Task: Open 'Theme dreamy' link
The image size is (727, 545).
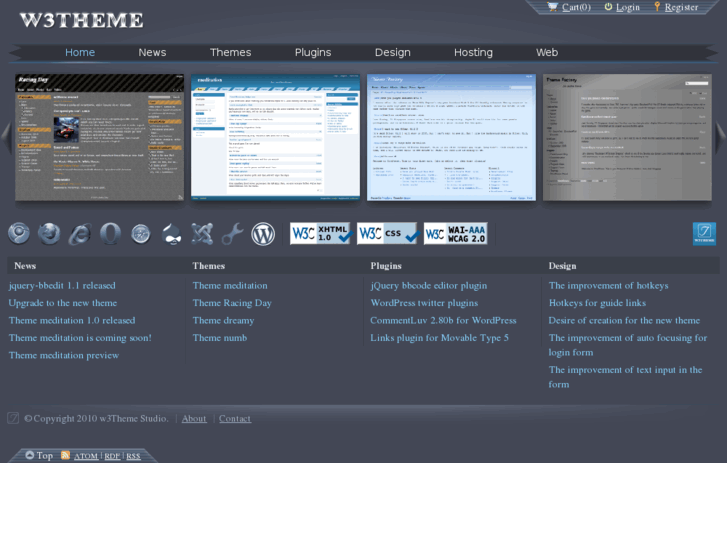Action: 223,321
